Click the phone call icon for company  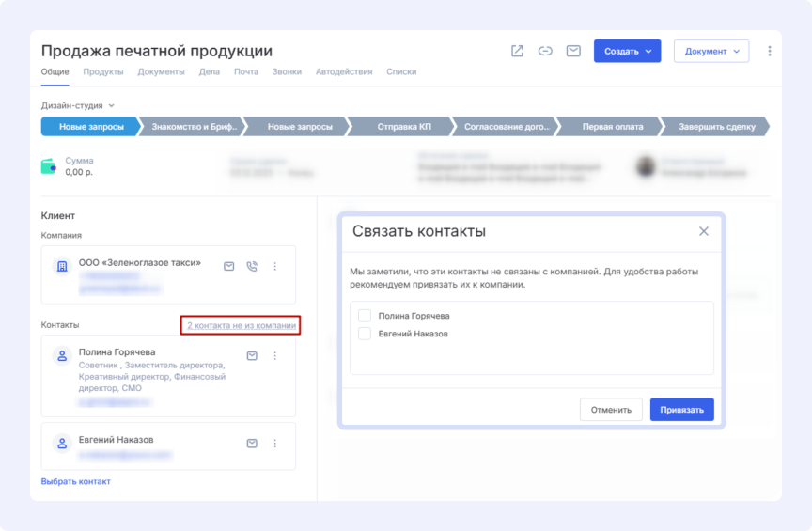(251, 267)
